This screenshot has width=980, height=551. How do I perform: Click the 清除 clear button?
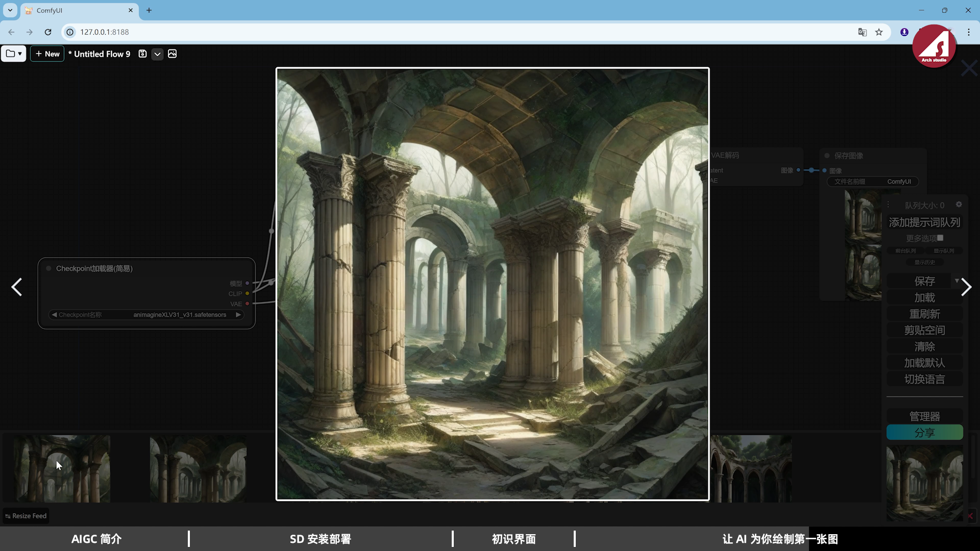[x=924, y=346]
